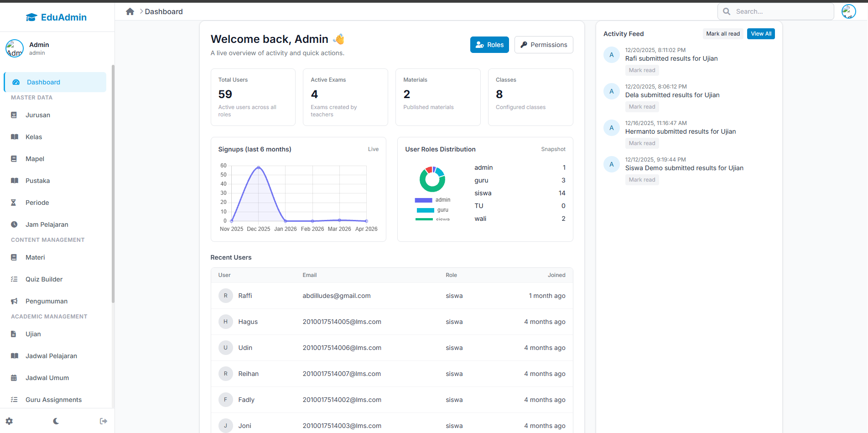
Task: Click the Pengumuman megaphone icon
Action: (x=14, y=301)
